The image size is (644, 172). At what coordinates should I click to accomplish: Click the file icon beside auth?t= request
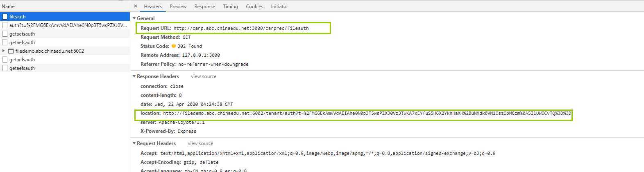coord(5,25)
